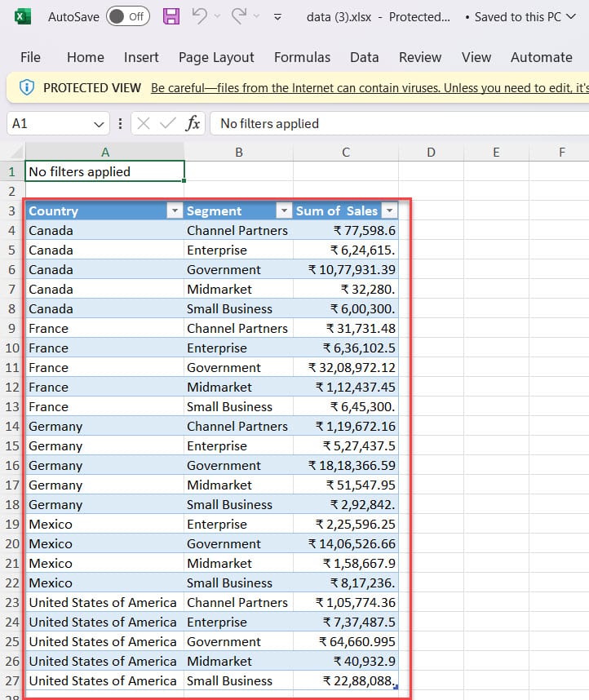Open the Automate tab
The image size is (589, 700).
(542, 57)
